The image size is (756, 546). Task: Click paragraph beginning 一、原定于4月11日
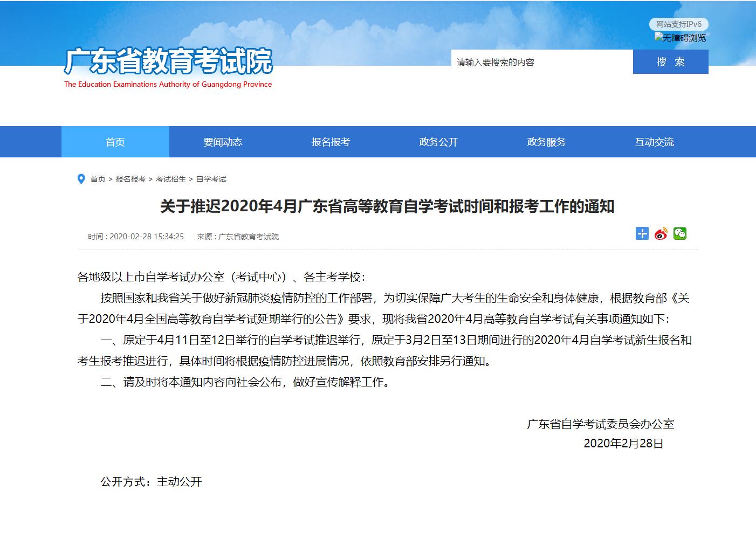point(384,350)
